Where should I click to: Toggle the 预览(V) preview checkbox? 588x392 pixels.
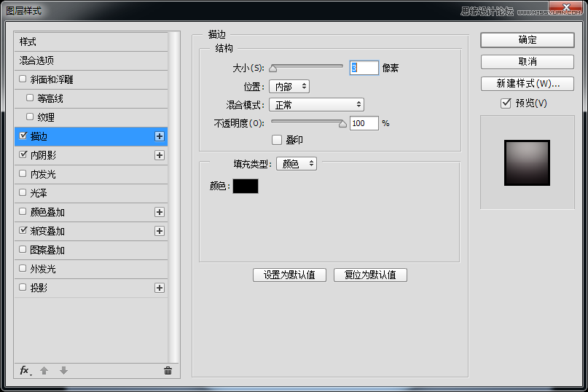tap(506, 103)
